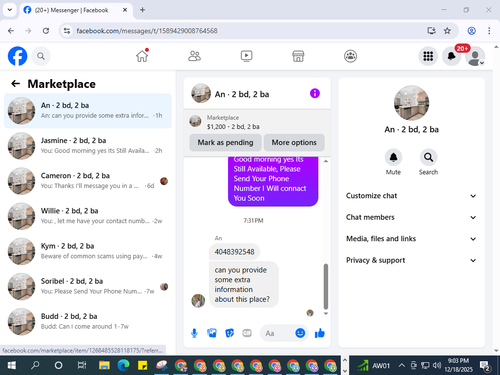The image size is (500, 375).
Task: Open the Kym - 2 bd, 2 ba conversation
Action: point(88,251)
